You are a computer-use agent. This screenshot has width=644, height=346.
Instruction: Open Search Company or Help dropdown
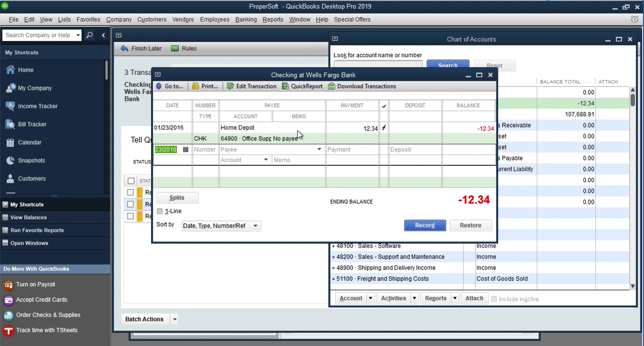pos(78,35)
